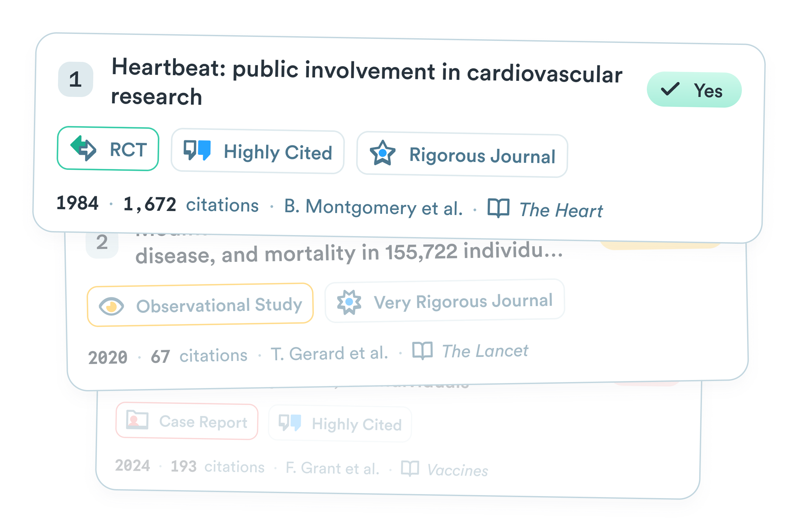The width and height of the screenshot is (798, 532).
Task: Click the Very Rigorous Journal starburst icon
Action: 349,302
